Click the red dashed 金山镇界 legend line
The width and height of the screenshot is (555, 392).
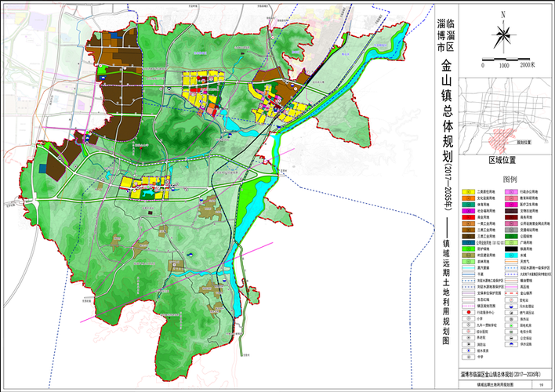(511, 293)
